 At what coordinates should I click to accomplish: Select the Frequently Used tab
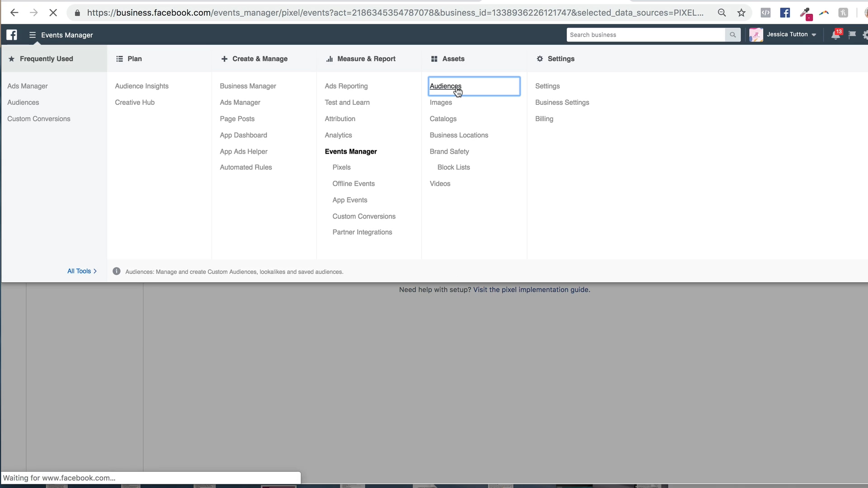click(x=54, y=59)
